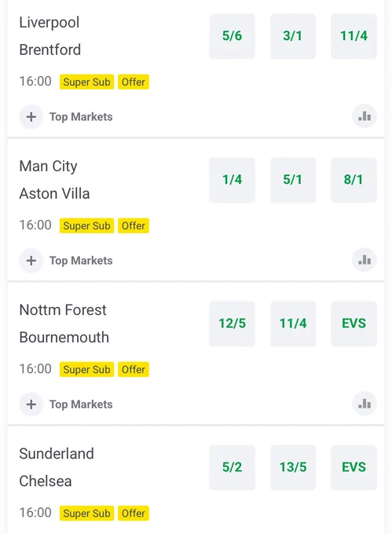Image resolution: width=392 pixels, height=534 pixels.
Task: Select Liverpool win odds 5/6
Action: pos(232,36)
